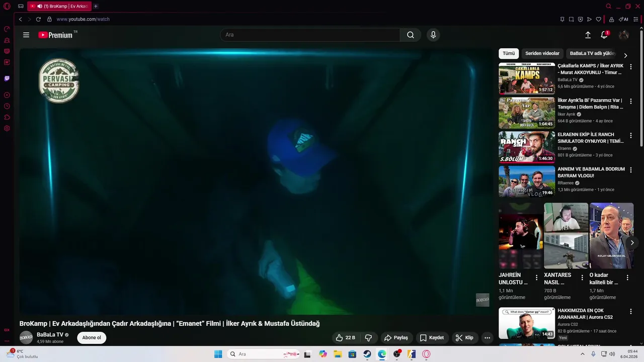Open options for O kadar kaliteli bir short
The width and height of the screenshot is (644, 362).
627,278
